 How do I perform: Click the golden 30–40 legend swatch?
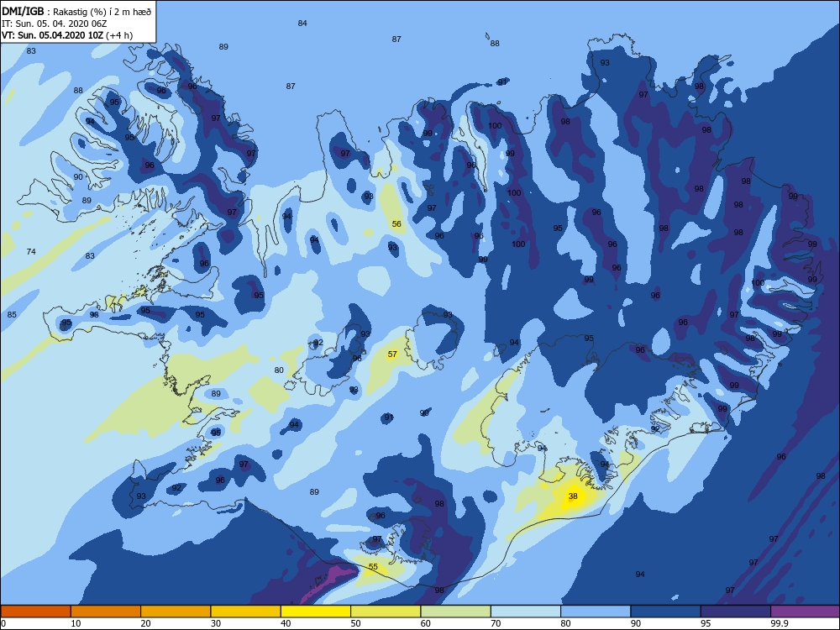point(246,612)
